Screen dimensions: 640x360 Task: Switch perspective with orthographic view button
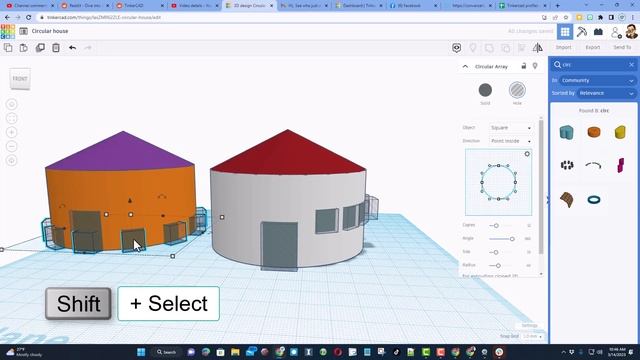12,160
